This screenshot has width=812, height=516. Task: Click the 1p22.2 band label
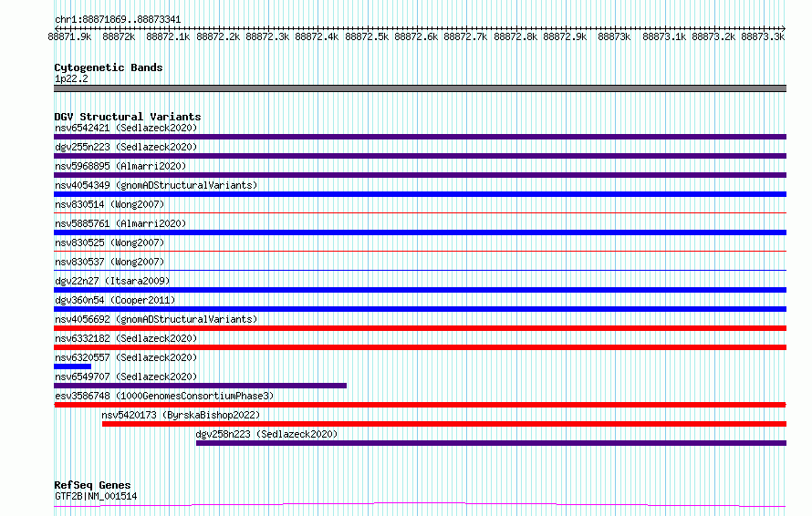pyautogui.click(x=71, y=78)
